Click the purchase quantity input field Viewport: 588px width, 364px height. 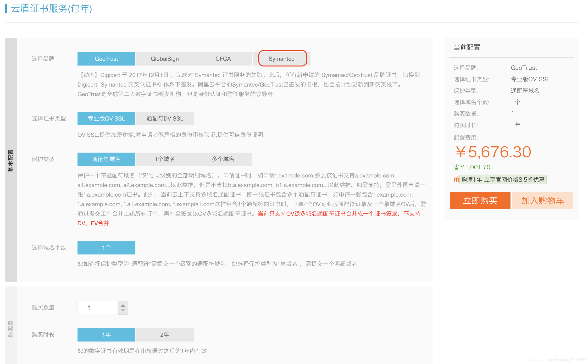click(x=97, y=307)
